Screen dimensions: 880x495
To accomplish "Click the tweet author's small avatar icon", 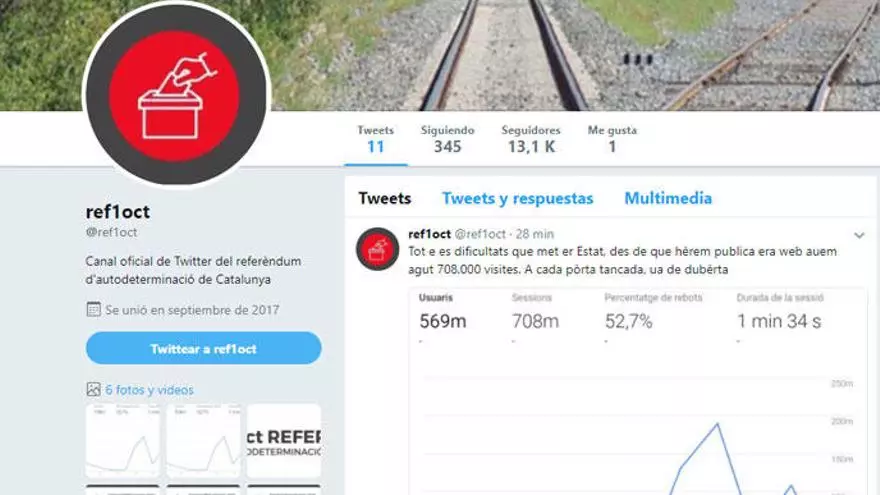I will coord(377,249).
